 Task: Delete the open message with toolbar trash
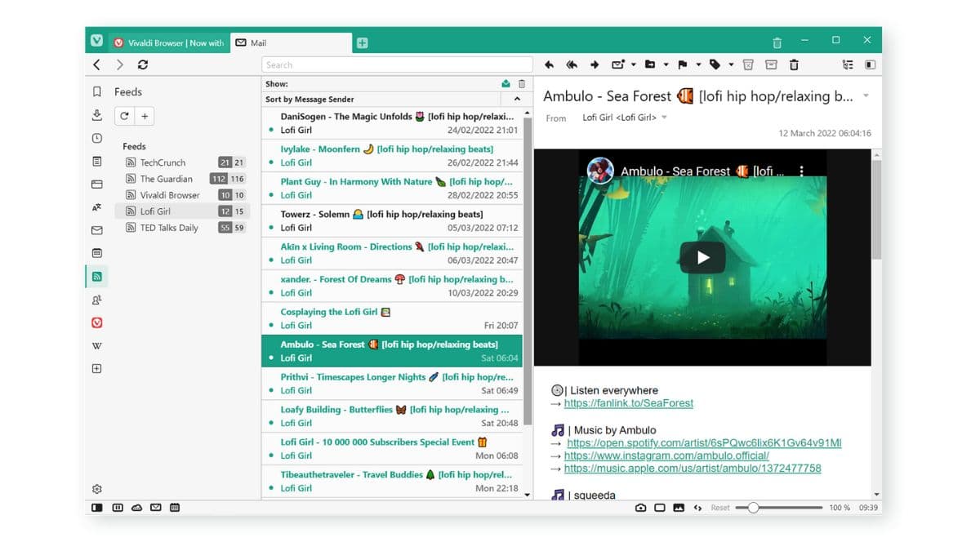(794, 64)
